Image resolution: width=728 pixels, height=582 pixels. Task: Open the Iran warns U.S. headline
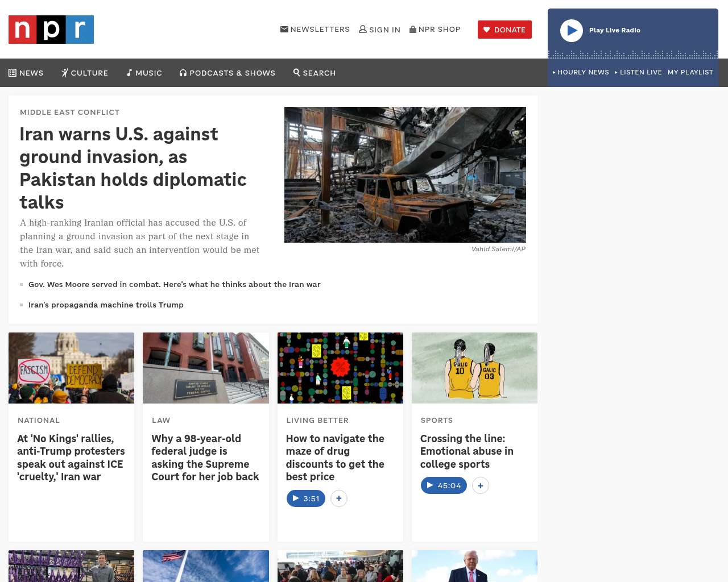tap(133, 168)
